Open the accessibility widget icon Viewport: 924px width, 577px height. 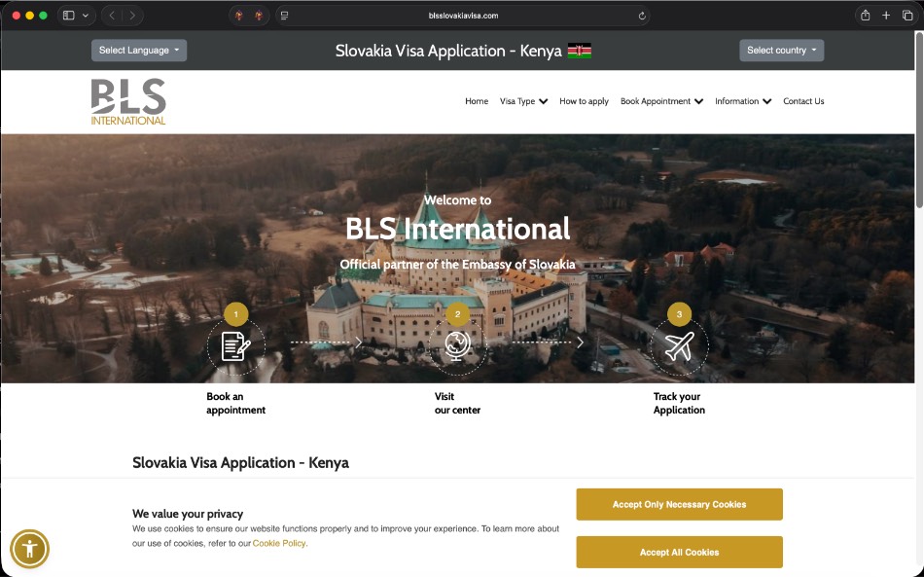[29, 550]
